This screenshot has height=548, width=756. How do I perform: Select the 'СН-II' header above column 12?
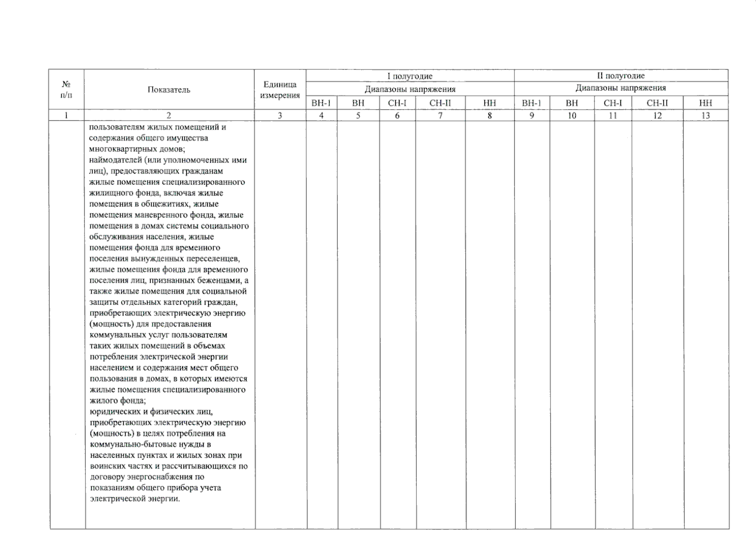[657, 103]
